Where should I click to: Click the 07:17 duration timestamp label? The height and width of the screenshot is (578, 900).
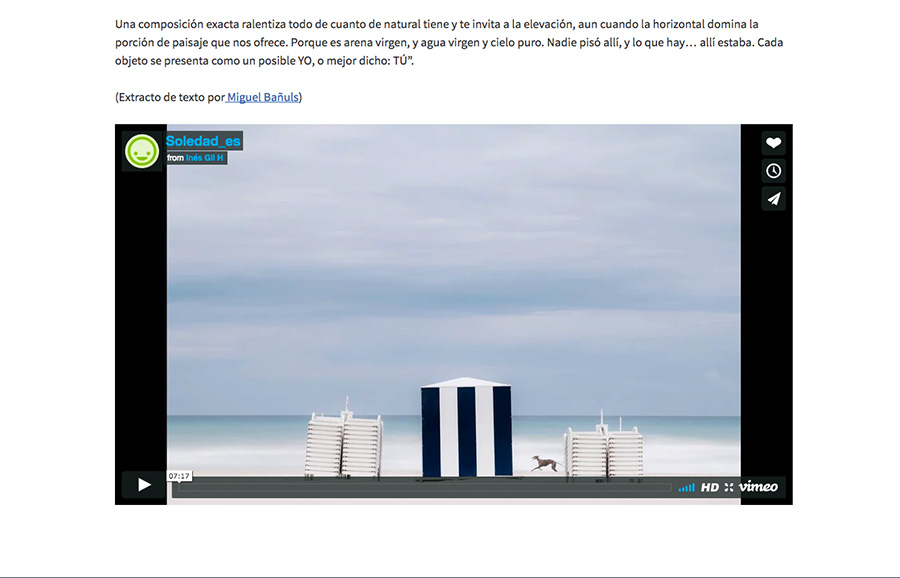pos(179,476)
